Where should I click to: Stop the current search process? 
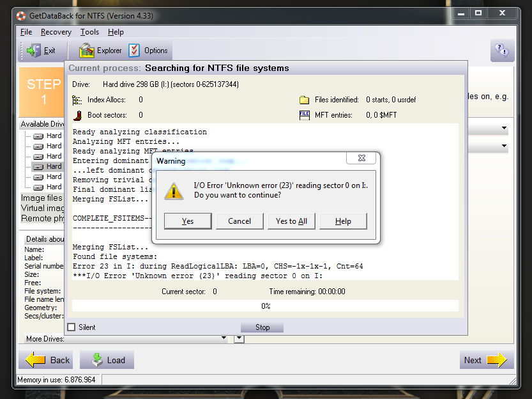262,327
